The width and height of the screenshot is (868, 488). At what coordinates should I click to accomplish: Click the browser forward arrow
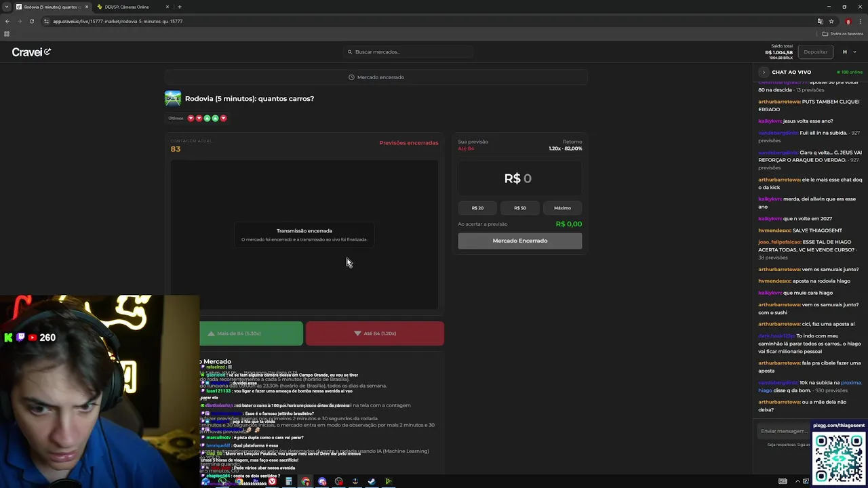(19, 21)
